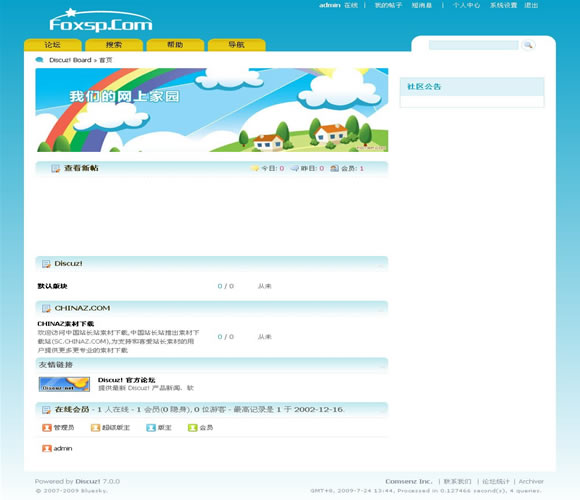Image resolution: width=580 pixels, height=500 pixels.
Task: Click the 在线会员 heading link
Action: click(72, 409)
